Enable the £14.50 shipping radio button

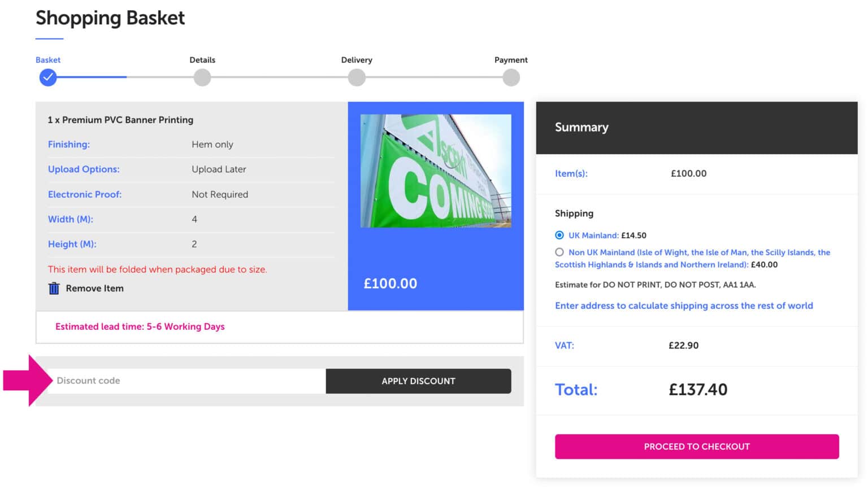coord(559,235)
